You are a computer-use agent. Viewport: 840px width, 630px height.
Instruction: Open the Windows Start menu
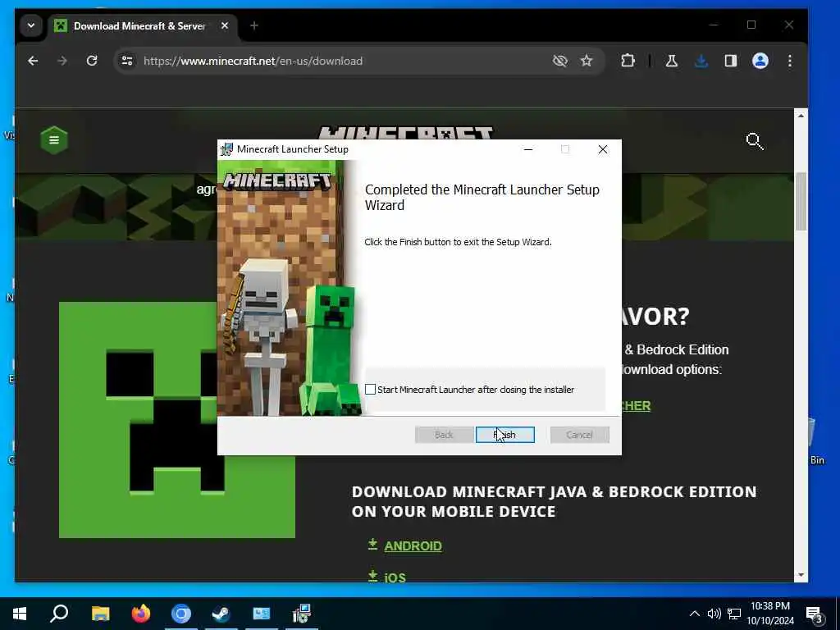pyautogui.click(x=20, y=614)
